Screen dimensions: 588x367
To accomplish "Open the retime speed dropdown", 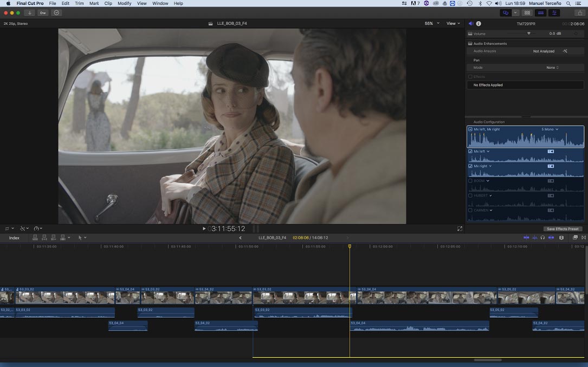I will point(38,228).
